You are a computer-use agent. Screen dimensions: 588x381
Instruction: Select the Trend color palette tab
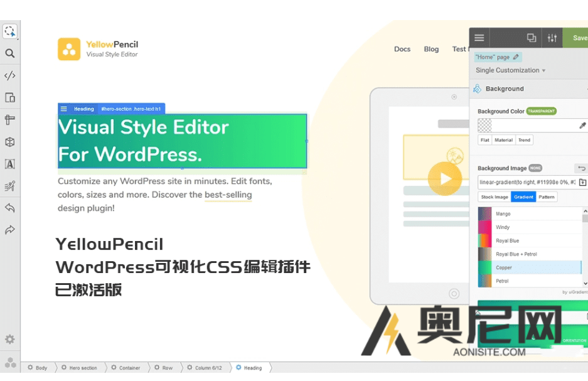pos(524,140)
